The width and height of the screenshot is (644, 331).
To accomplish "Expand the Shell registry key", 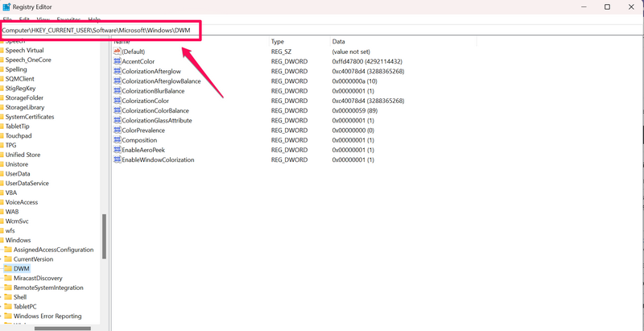I will click(2, 297).
